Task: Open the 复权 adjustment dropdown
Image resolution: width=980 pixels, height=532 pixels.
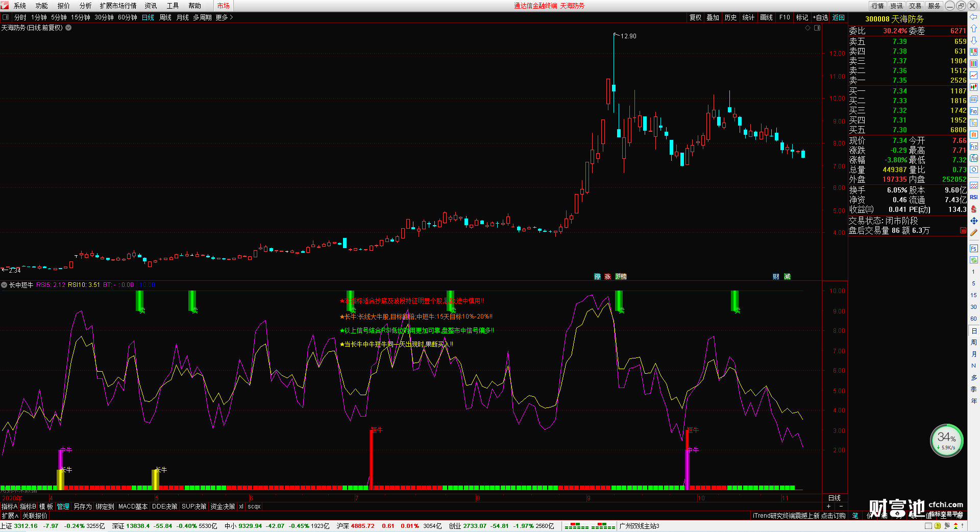Action: 696,17
